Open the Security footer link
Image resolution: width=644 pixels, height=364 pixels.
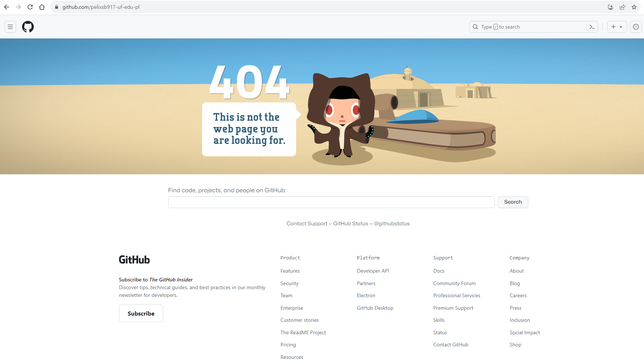[289, 283]
